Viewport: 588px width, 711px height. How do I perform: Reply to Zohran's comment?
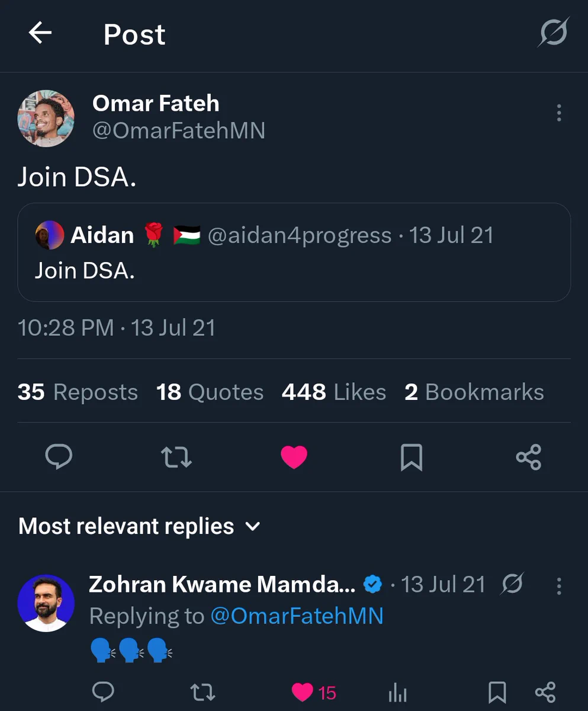(x=104, y=691)
